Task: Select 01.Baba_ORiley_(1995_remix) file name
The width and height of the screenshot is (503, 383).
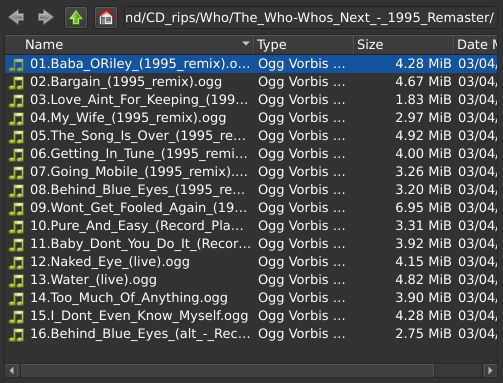Action: click(140, 64)
